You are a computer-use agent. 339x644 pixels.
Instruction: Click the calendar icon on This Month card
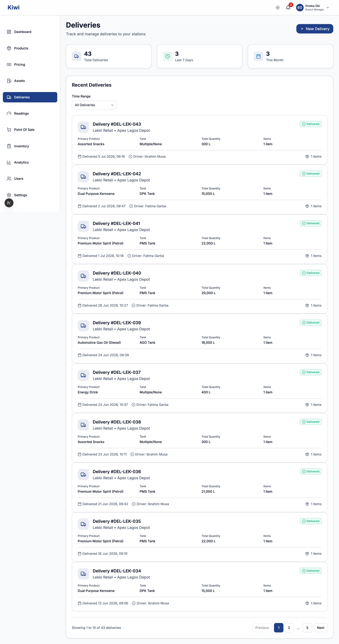point(258,56)
